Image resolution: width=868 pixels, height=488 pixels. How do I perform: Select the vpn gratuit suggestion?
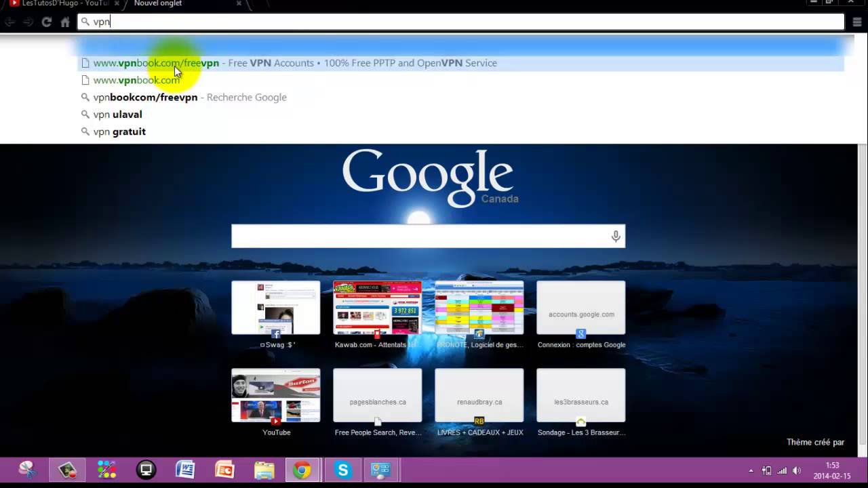461,131
